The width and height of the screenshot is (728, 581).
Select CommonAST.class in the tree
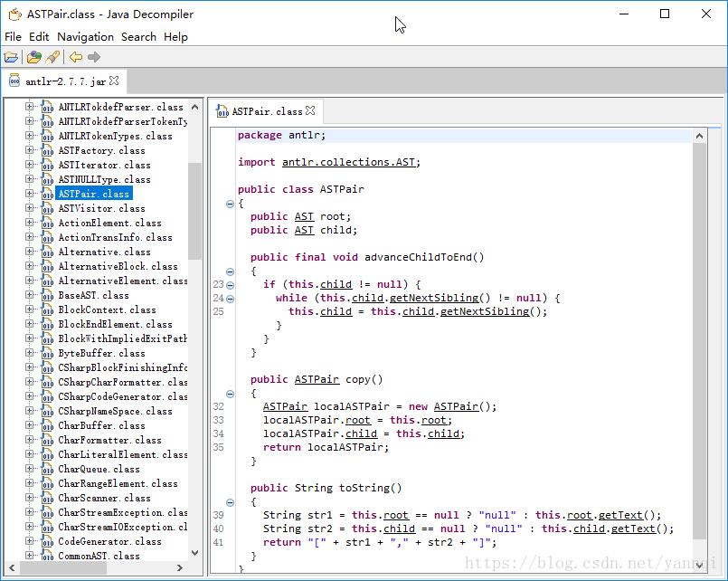coord(99,556)
